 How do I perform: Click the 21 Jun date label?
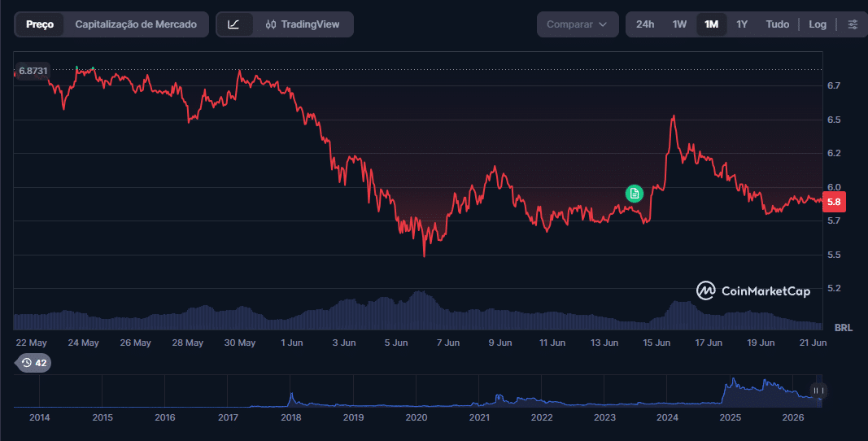click(813, 343)
